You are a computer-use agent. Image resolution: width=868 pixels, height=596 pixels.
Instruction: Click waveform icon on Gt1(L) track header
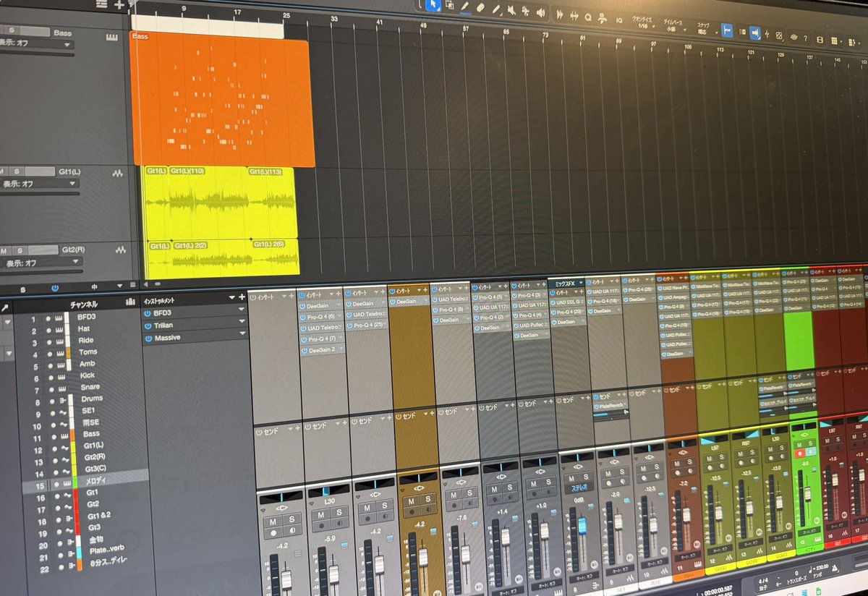point(118,174)
